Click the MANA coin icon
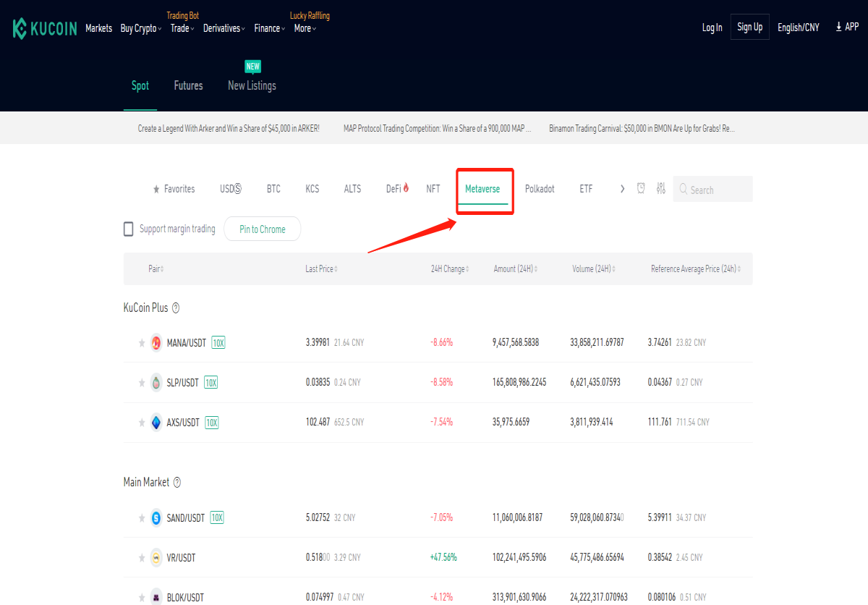 pos(156,343)
